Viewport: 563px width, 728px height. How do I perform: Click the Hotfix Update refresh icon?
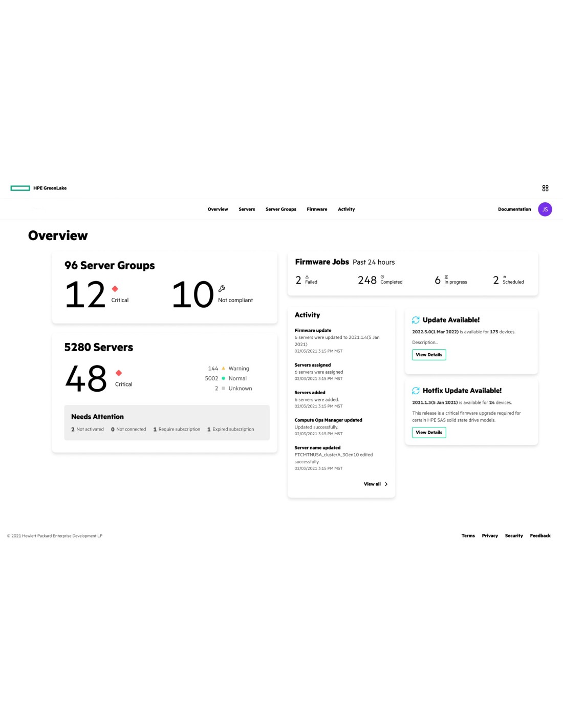tap(416, 391)
